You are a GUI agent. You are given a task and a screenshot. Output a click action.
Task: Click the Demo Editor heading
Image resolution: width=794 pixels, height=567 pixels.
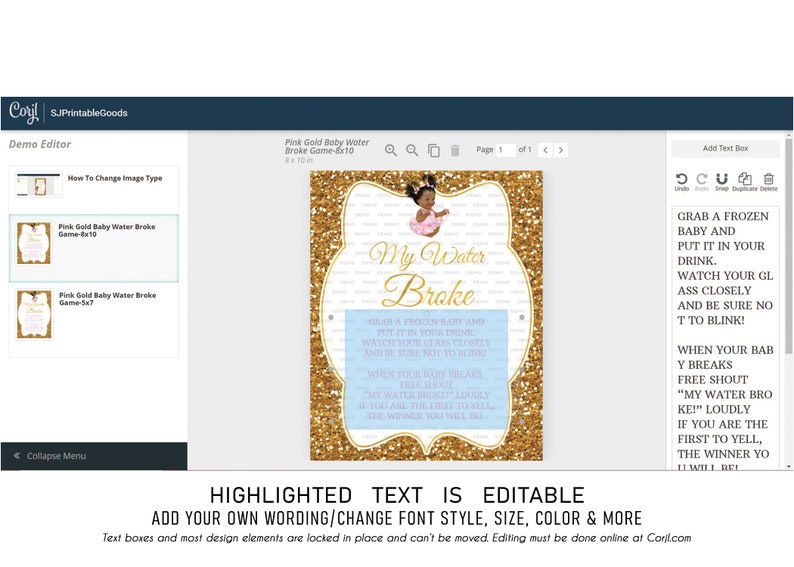pos(40,144)
